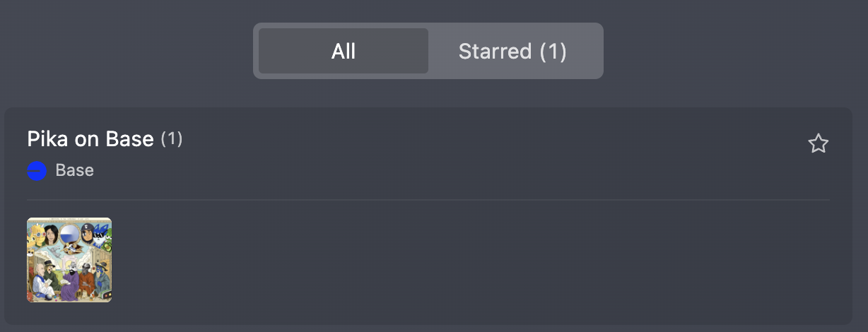This screenshot has height=332, width=868.
Task: Click the word "Starred" in the segmented control
Action: click(495, 51)
